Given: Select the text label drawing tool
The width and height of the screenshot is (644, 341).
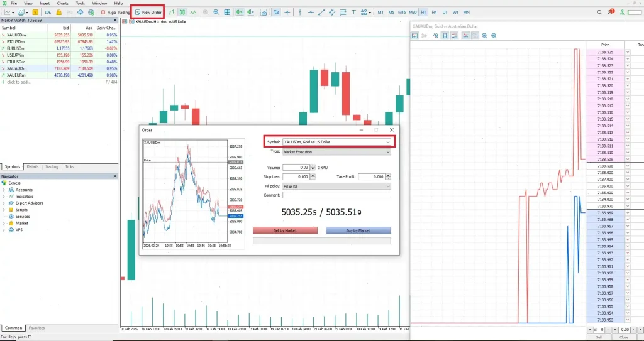Looking at the screenshot, I should pos(353,13).
